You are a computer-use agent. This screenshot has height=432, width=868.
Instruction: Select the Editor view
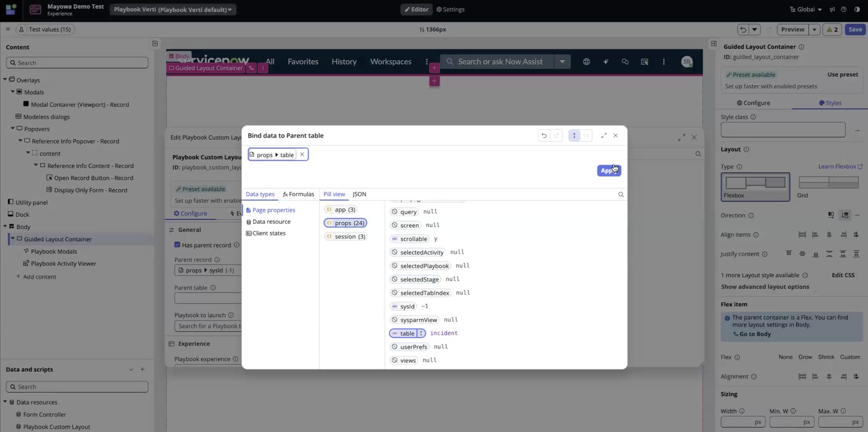pyautogui.click(x=416, y=9)
